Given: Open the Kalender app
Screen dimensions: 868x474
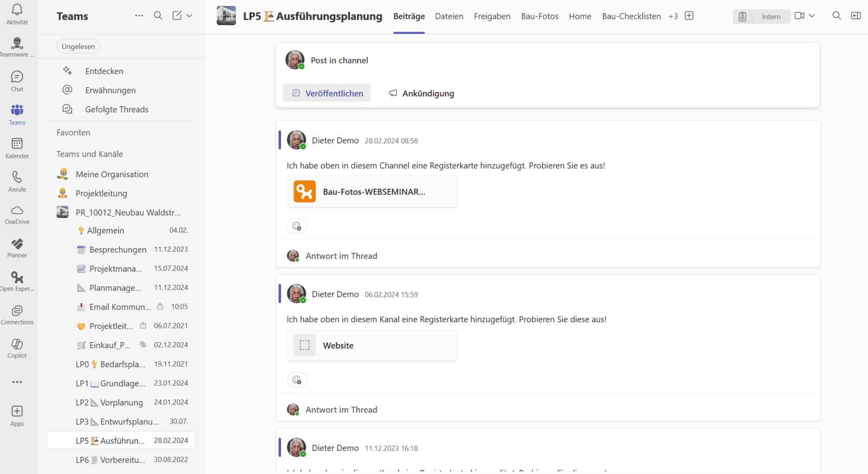Looking at the screenshot, I should pos(17,148).
